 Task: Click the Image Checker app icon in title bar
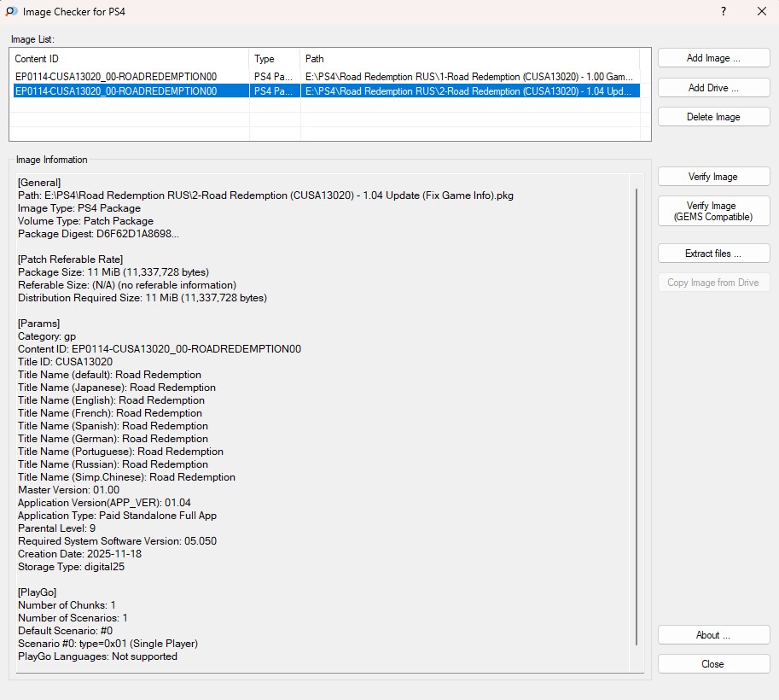click(x=11, y=12)
